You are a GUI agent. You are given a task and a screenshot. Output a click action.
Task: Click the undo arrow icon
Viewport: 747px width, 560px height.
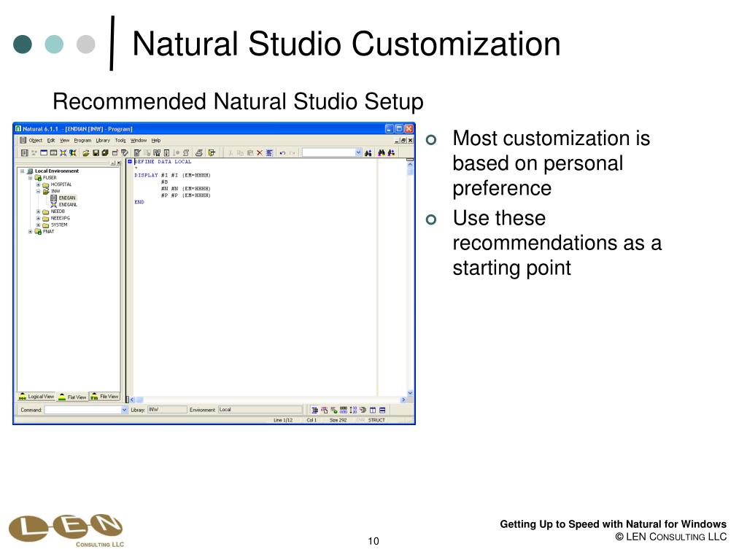282,153
